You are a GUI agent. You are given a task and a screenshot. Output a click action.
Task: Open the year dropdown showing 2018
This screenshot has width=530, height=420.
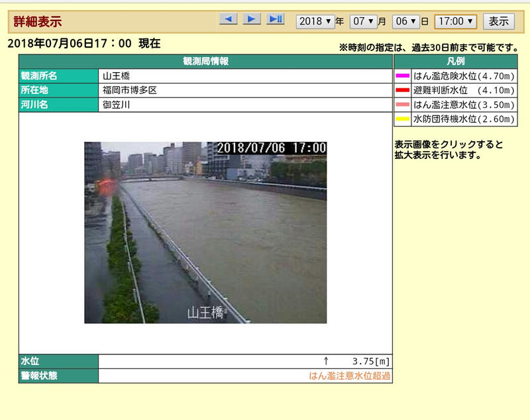pyautogui.click(x=315, y=22)
